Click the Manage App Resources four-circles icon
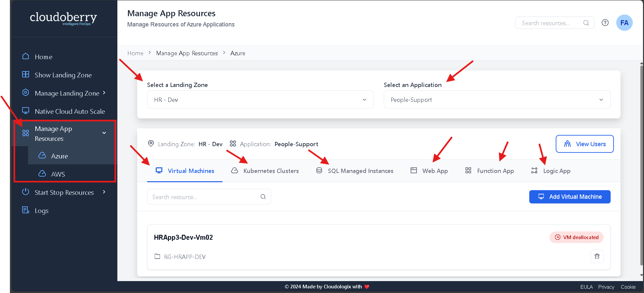644x293 pixels. 25,133
